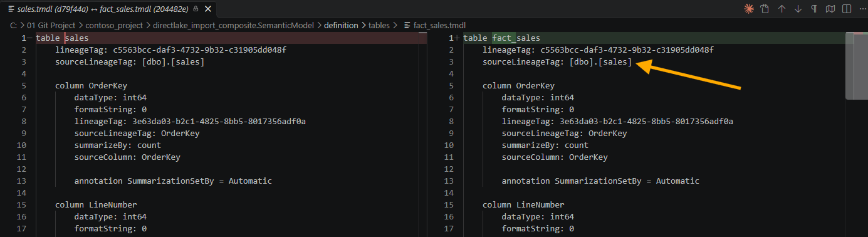Click right pane sourceLineageTag: [dbo].[sales] line
Screen dimensions: 868x237
pyautogui.click(x=557, y=62)
